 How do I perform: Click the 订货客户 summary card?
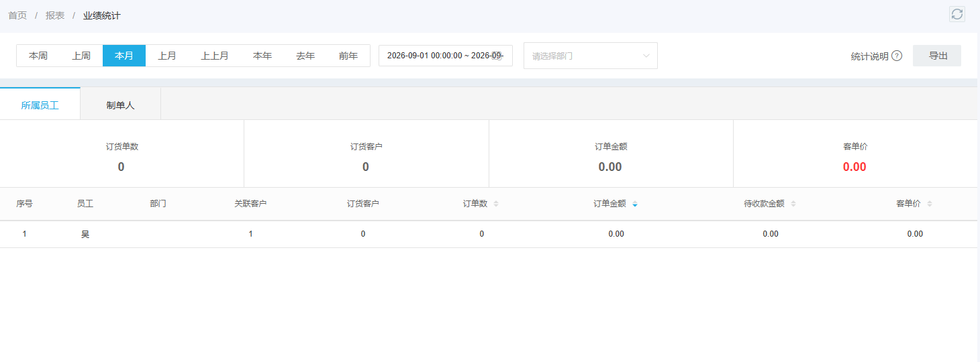click(x=366, y=154)
